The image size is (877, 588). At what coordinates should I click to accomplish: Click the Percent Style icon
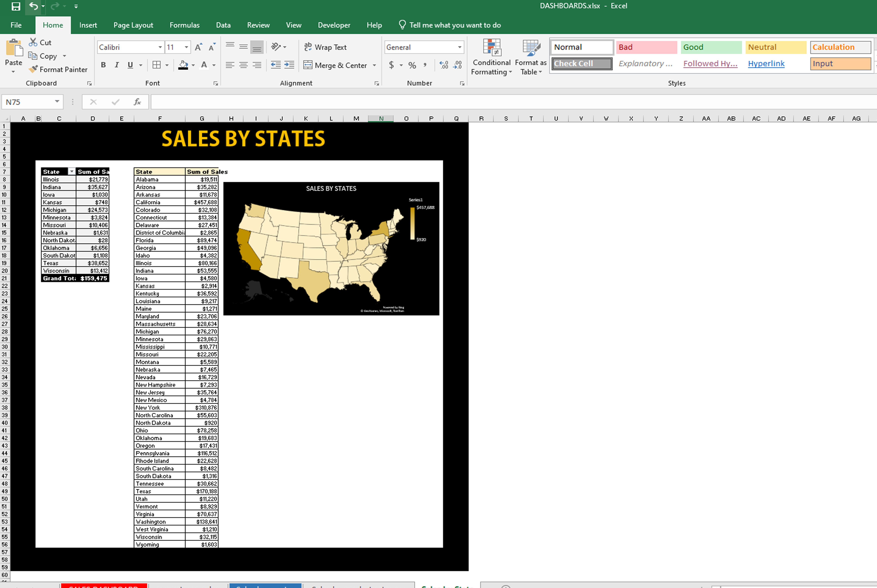(x=412, y=65)
